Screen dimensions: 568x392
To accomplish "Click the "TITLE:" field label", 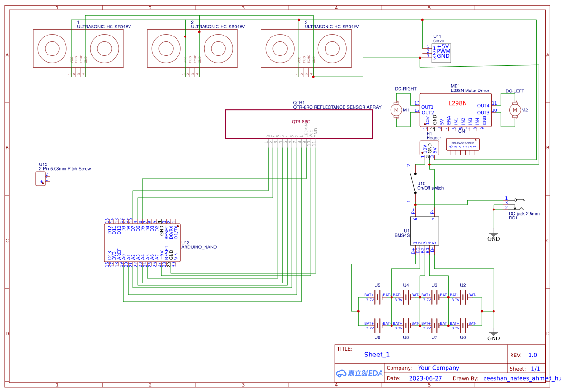I will 345,349.
